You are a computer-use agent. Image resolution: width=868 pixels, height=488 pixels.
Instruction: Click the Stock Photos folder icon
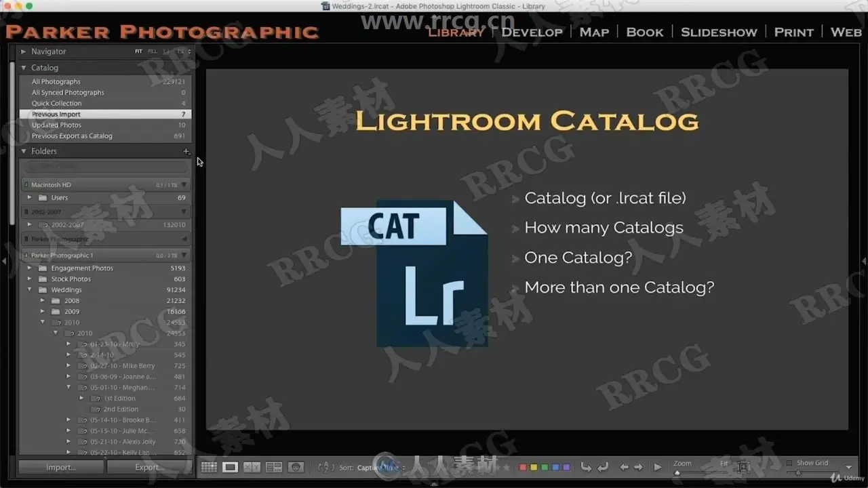43,279
